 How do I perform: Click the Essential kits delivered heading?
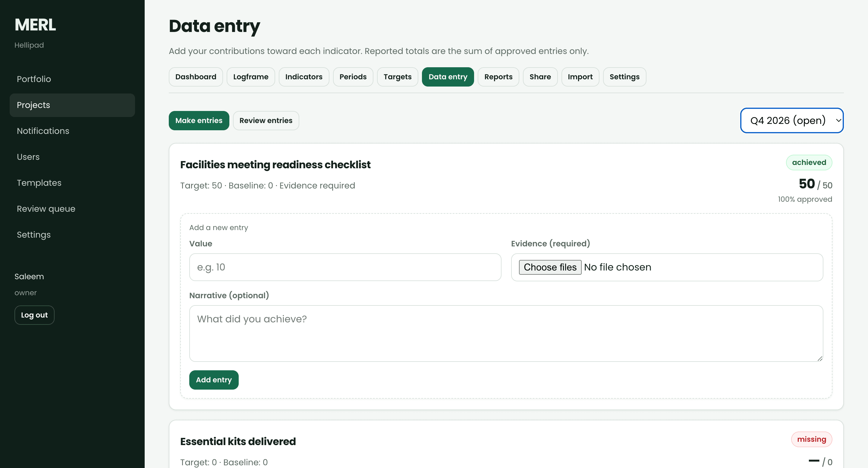click(x=238, y=441)
